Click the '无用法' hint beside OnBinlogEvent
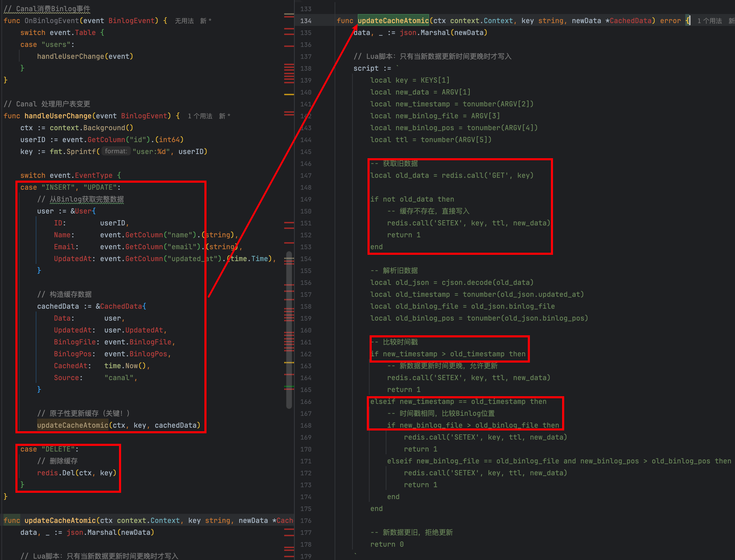735x560 pixels. coord(184,21)
